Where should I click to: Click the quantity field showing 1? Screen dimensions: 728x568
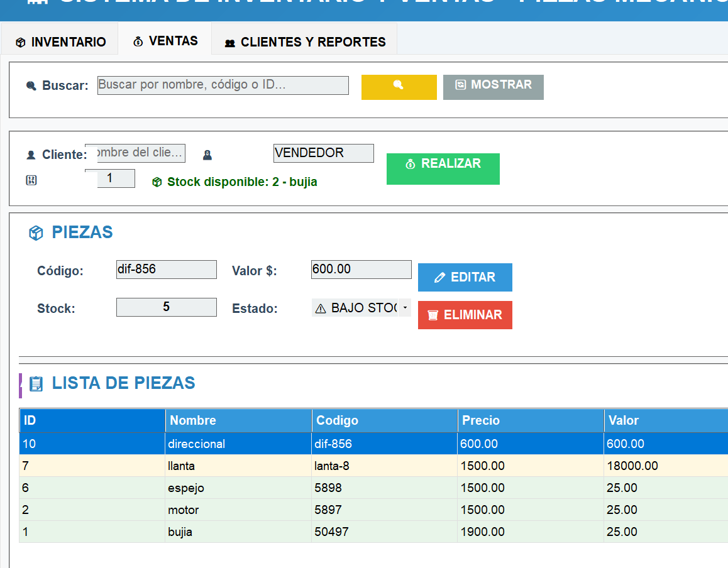pyautogui.click(x=111, y=178)
